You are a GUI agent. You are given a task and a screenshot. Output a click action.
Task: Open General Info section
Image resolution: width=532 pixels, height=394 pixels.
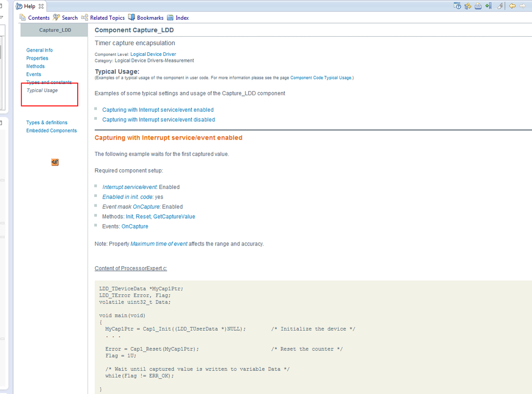point(39,50)
